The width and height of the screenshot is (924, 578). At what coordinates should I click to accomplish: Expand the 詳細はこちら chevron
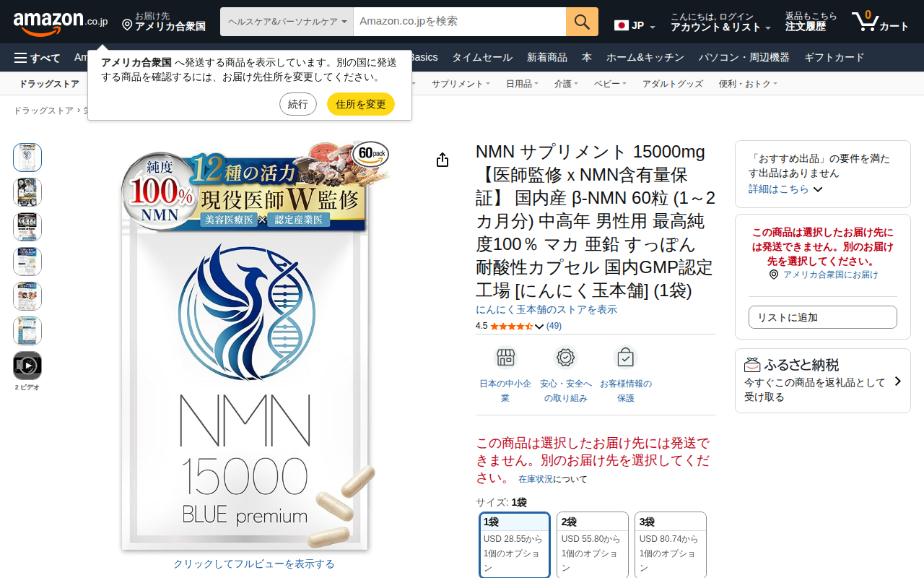[x=818, y=189]
